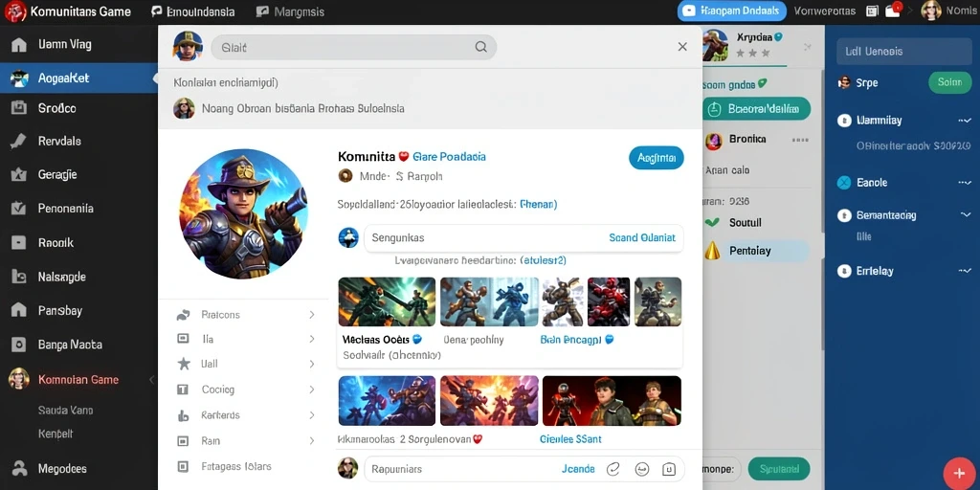The image size is (980, 490).
Task: Select the Pentaiay highlighted item
Action: [756, 251]
